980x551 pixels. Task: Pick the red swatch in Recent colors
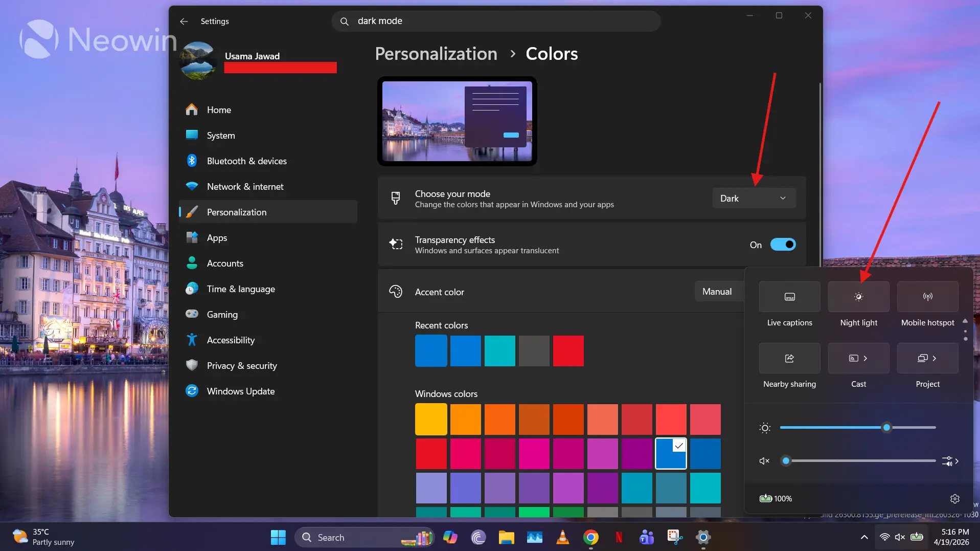tap(568, 351)
